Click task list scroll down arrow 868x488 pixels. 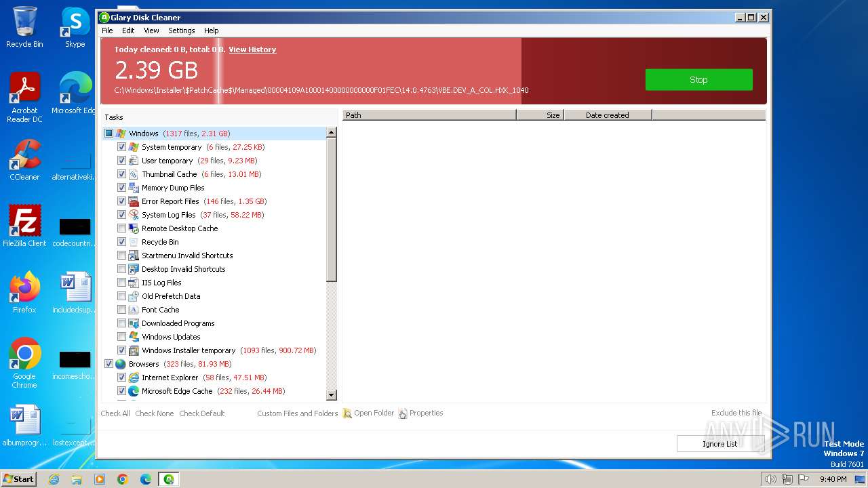click(x=332, y=395)
